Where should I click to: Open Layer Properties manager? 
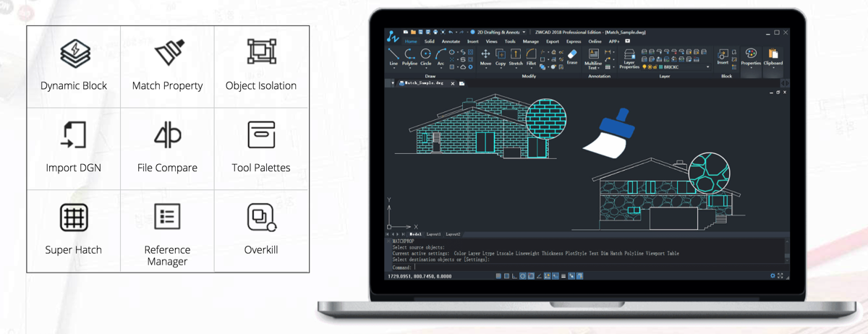click(629, 58)
